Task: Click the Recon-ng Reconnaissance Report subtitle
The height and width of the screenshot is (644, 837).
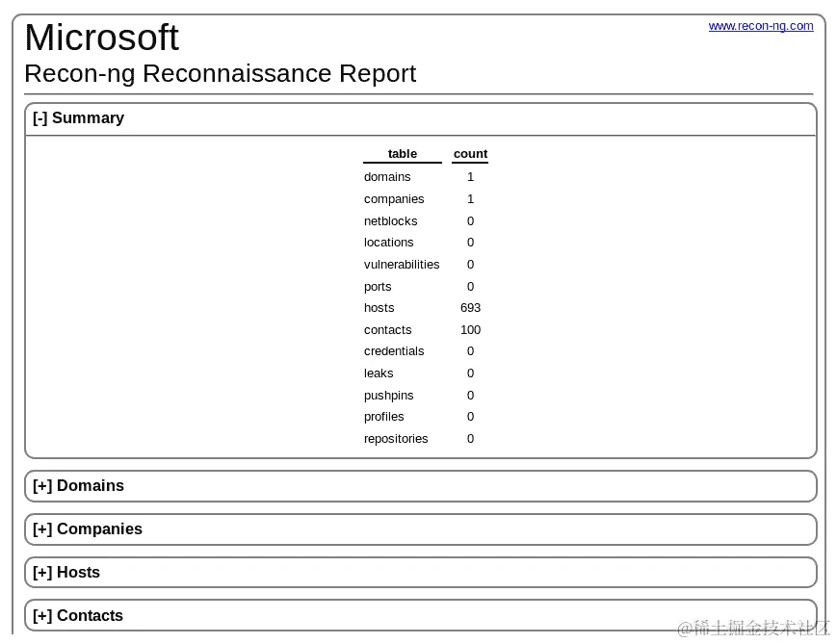Action: tap(220, 73)
